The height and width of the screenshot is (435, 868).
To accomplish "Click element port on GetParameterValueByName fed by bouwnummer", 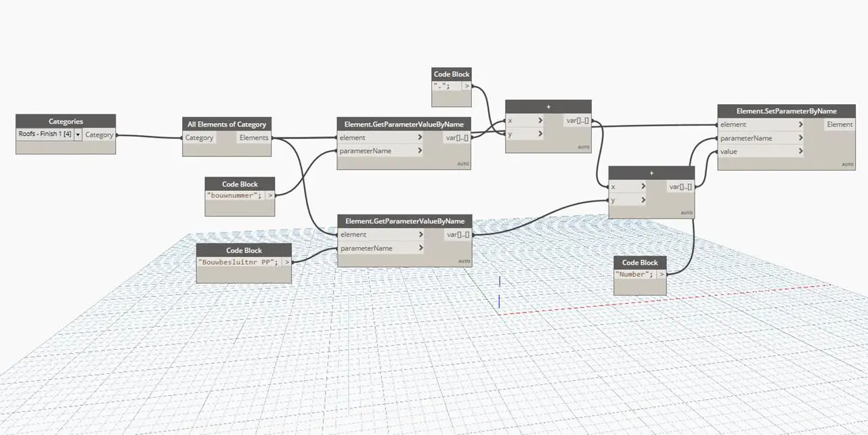I will (381, 137).
